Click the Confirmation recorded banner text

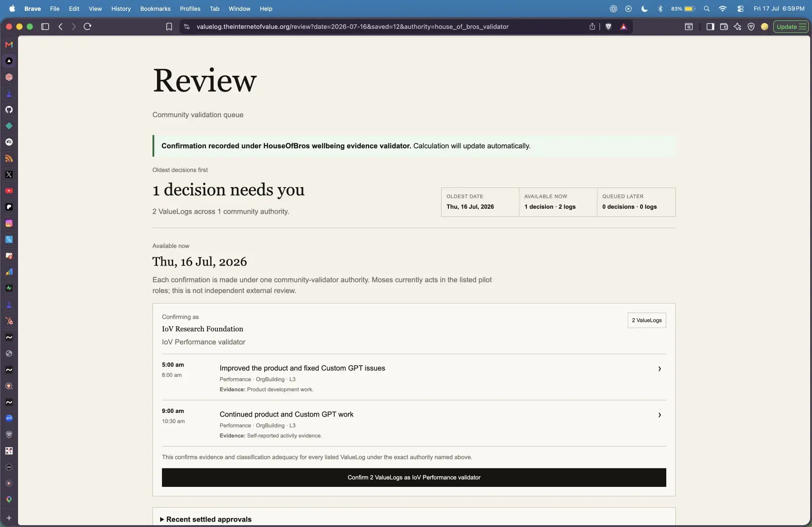coord(346,146)
